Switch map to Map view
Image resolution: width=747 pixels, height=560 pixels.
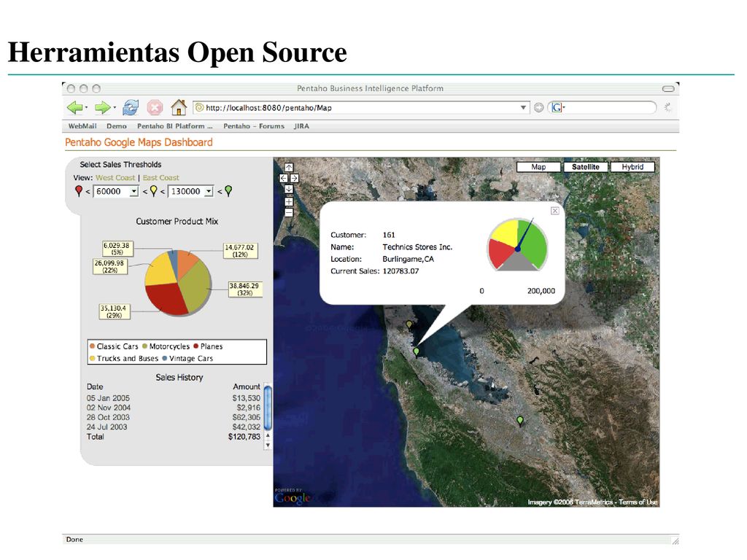point(538,167)
